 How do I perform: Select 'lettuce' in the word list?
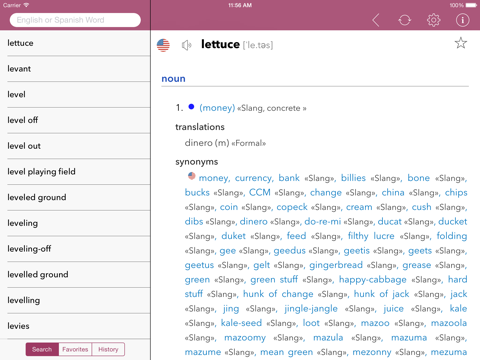click(x=75, y=43)
